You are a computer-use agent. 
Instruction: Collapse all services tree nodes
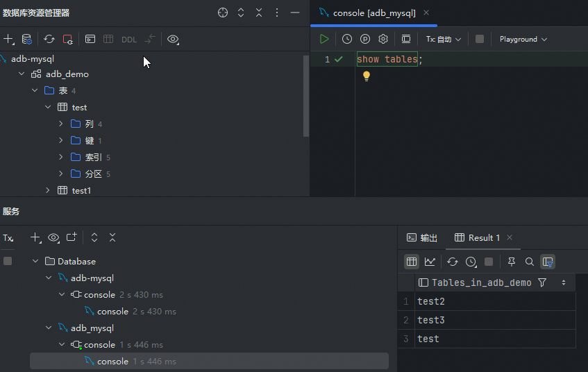coord(112,237)
